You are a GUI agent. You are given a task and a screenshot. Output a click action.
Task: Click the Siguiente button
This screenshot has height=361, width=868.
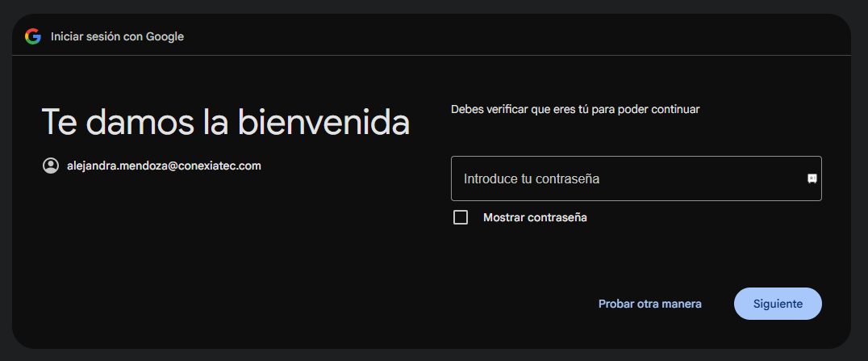[778, 304]
